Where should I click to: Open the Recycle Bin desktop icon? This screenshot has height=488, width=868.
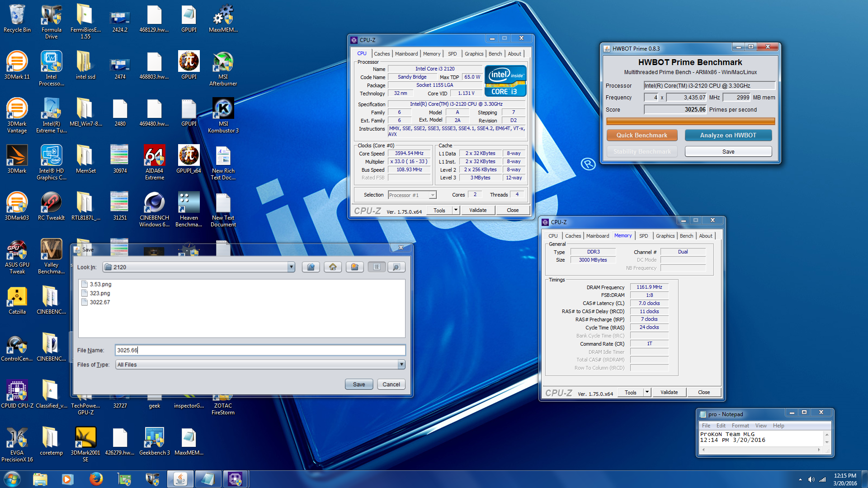click(17, 19)
